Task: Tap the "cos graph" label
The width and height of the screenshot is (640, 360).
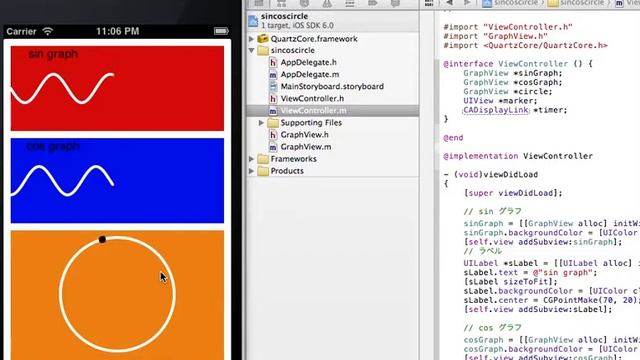Action: 53,146
